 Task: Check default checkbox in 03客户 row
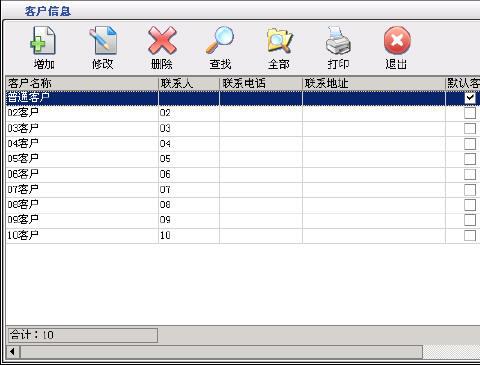pos(470,128)
